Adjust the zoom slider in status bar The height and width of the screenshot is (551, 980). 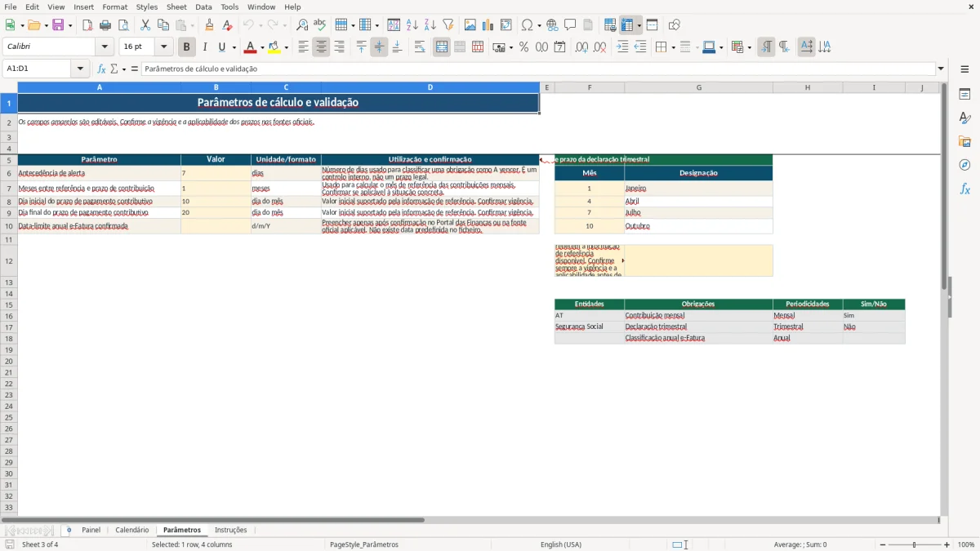(914, 544)
